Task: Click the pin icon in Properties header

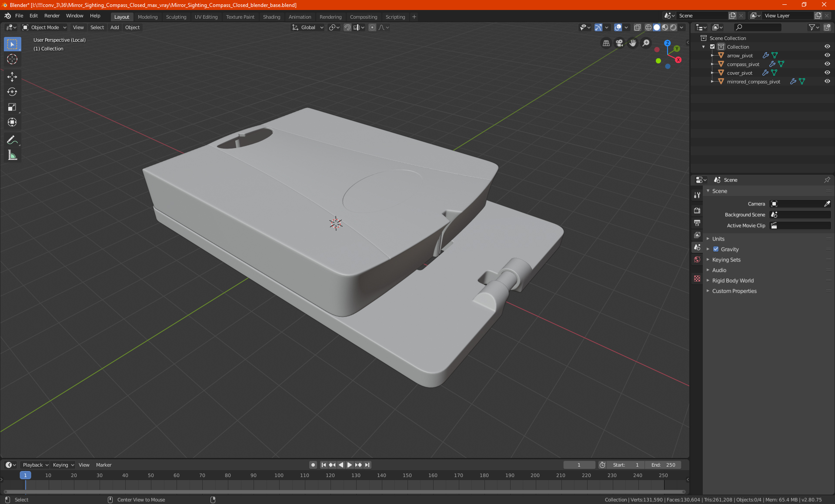Action: click(x=827, y=180)
